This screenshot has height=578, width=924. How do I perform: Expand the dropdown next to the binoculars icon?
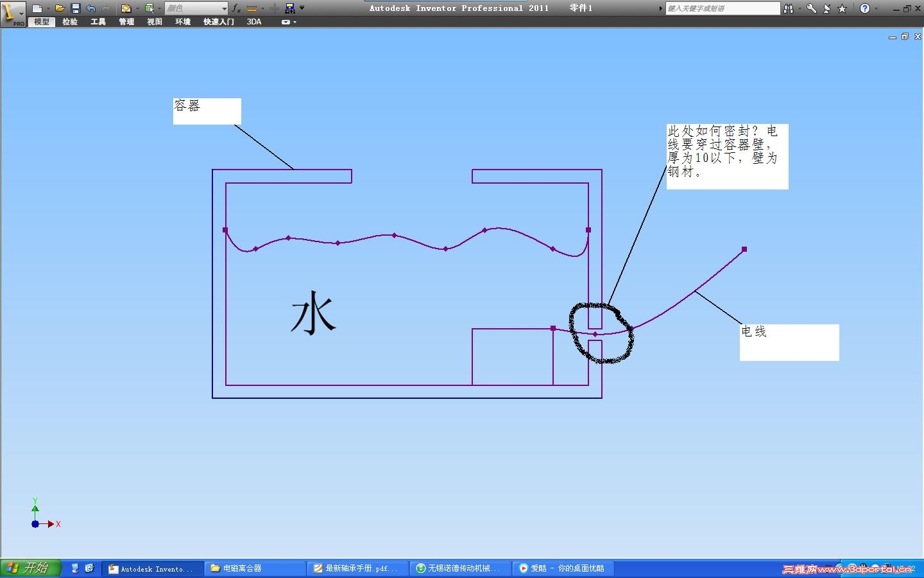pos(800,8)
